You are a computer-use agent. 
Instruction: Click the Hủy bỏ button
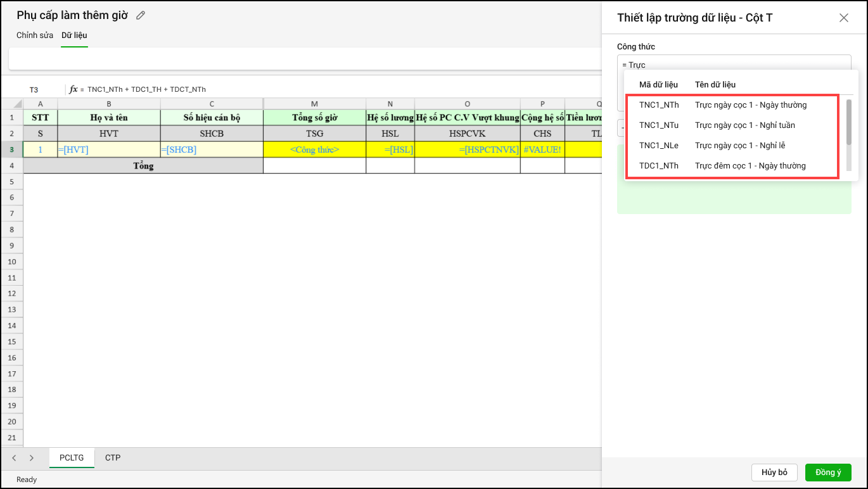[774, 473]
